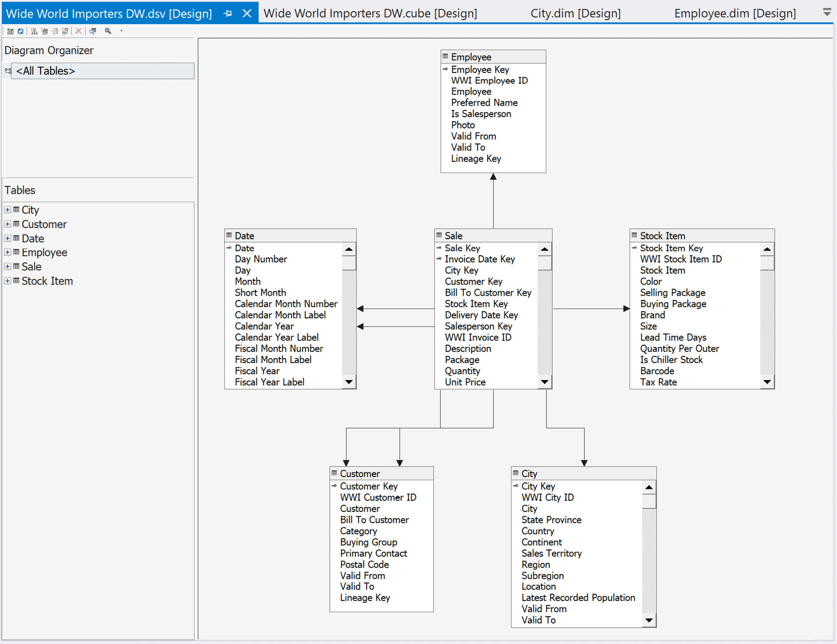Select Delivery Date Key in Sale table

481,315
